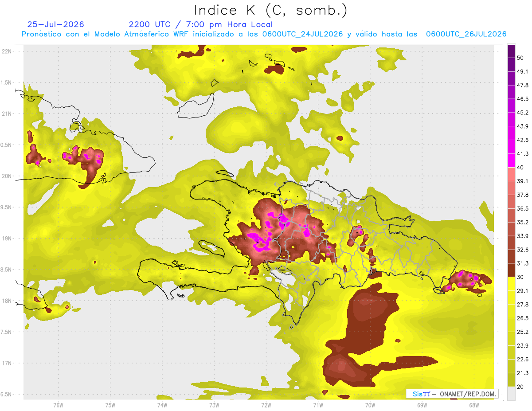Click the colorbar value label 22.6
The height and width of the screenshot is (411, 532).
(523, 360)
